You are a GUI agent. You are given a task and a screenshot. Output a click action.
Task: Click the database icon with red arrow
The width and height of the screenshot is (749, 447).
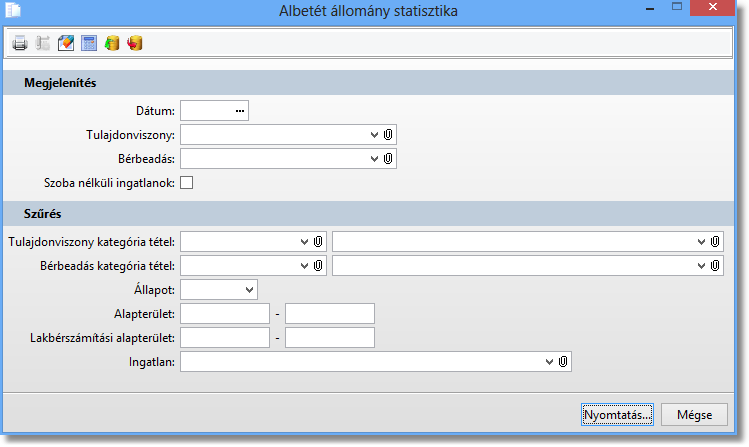click(135, 43)
